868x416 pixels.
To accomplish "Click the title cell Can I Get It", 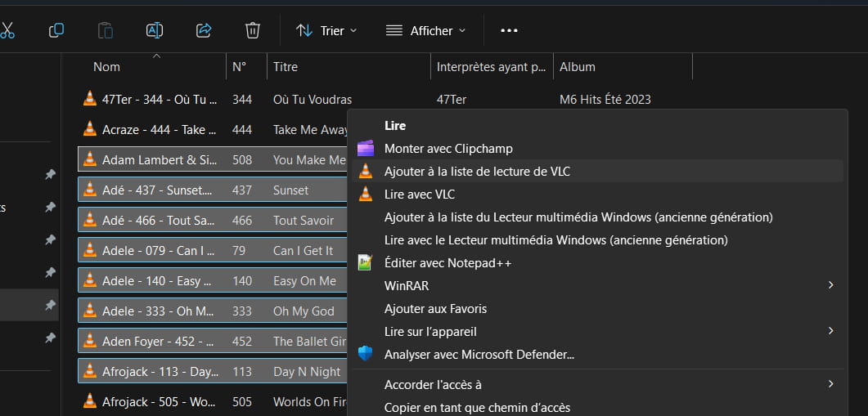I will (303, 251).
